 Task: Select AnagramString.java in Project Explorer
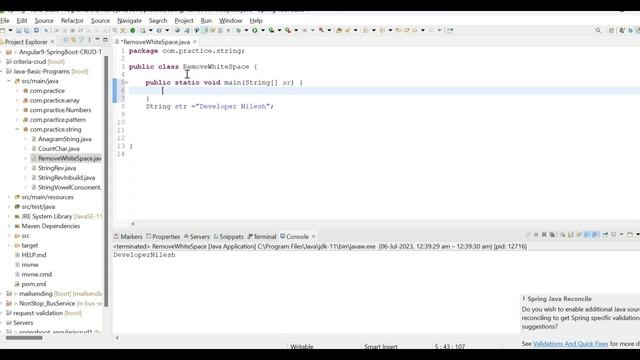pos(64,139)
